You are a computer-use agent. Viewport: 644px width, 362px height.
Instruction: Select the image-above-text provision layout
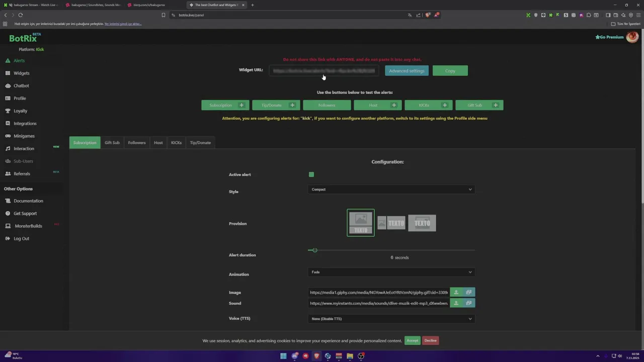[361, 223]
